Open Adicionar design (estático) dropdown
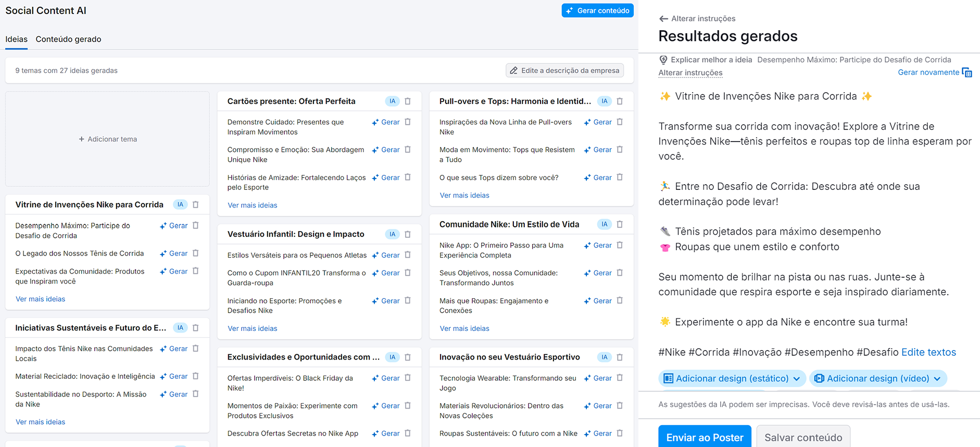980x447 pixels. pos(732,378)
